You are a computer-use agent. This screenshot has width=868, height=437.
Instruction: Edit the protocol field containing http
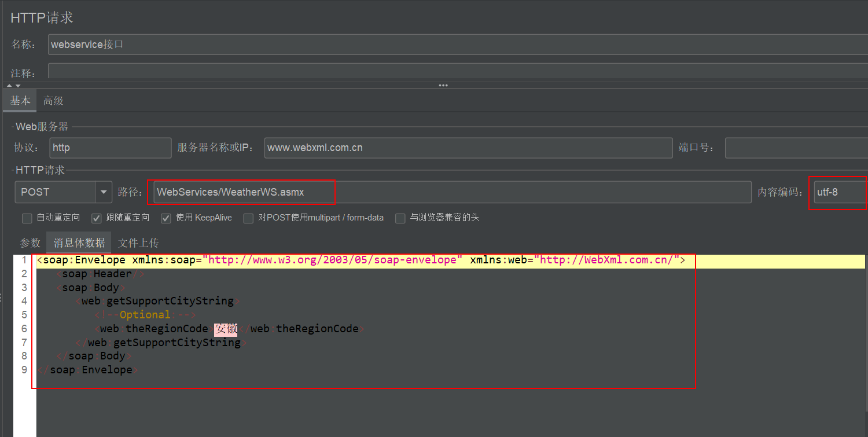point(110,148)
